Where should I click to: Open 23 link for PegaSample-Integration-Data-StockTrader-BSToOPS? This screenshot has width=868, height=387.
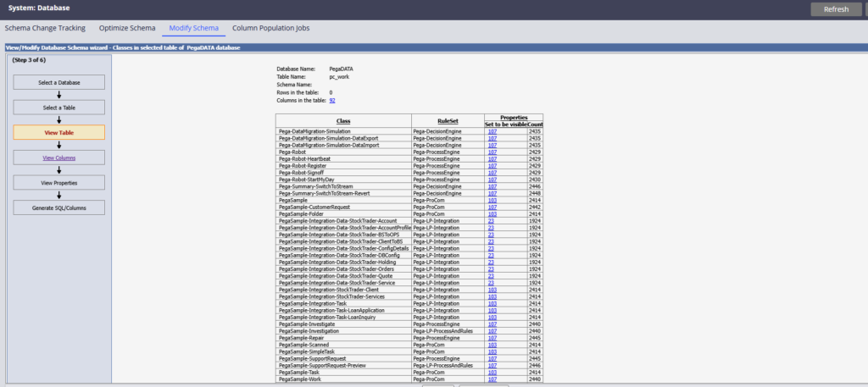[x=491, y=235]
